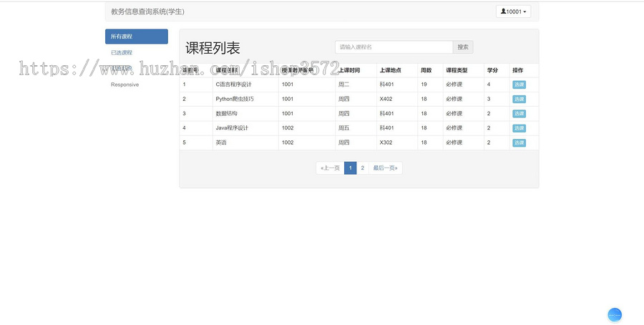Screen dimensions: 644x325
Task: Click 必修课 in the 英语 row
Action: pos(454,142)
